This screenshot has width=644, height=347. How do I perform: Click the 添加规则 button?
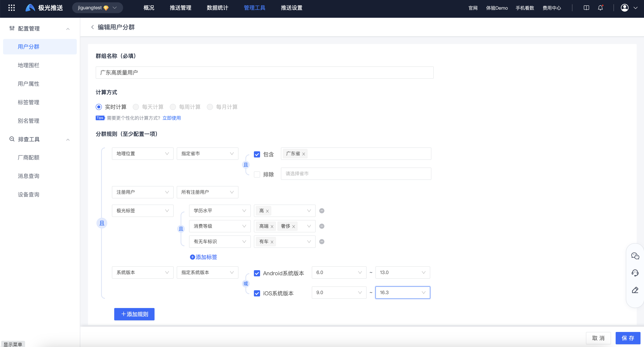[x=134, y=314]
